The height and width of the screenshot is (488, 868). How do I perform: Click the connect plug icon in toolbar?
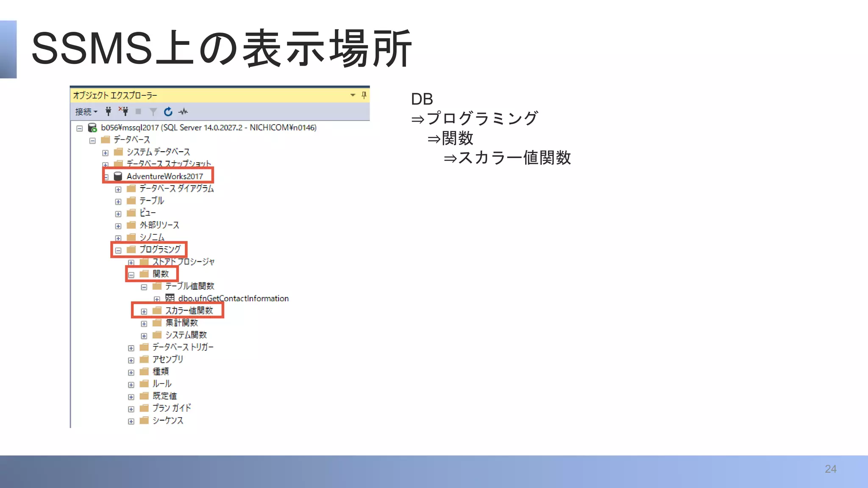[108, 111]
